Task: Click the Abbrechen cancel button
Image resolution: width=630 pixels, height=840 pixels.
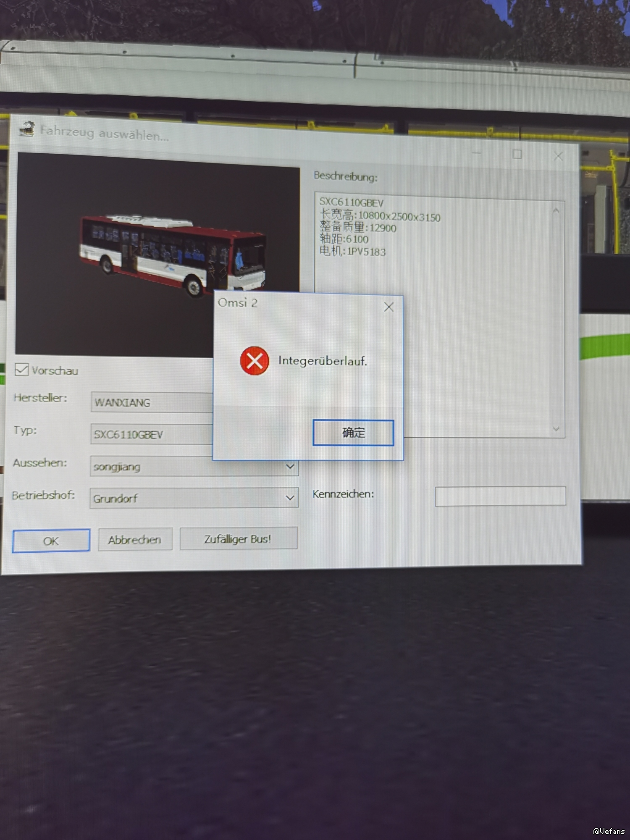Action: click(x=135, y=539)
